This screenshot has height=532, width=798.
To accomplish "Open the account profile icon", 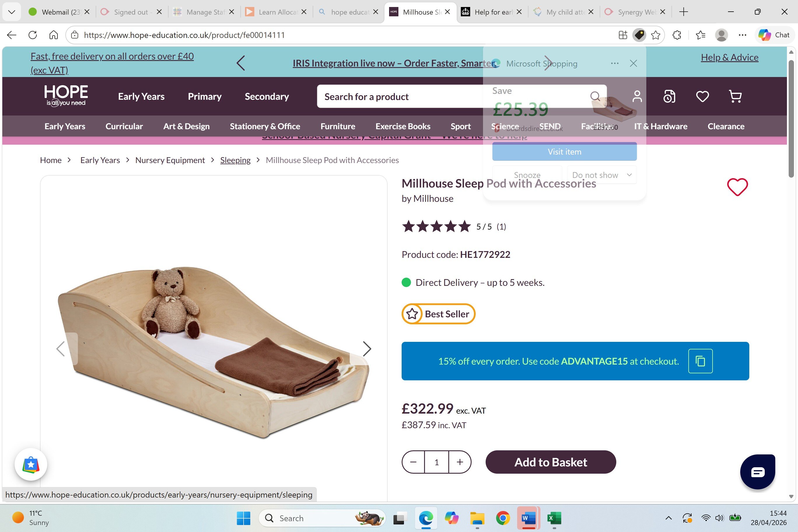I will (637, 96).
